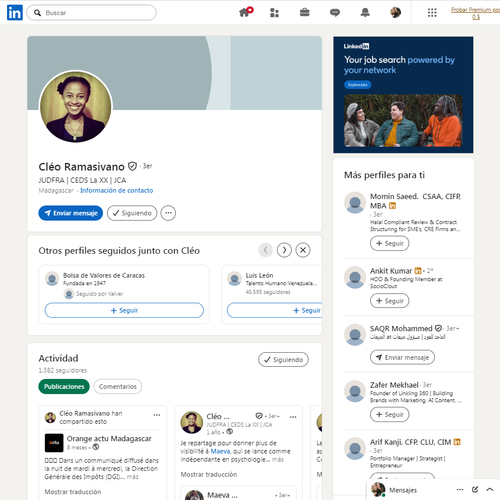The image size is (500, 500).
Task: Click the globe visibility icon on Cléo's post
Action: [229, 432]
